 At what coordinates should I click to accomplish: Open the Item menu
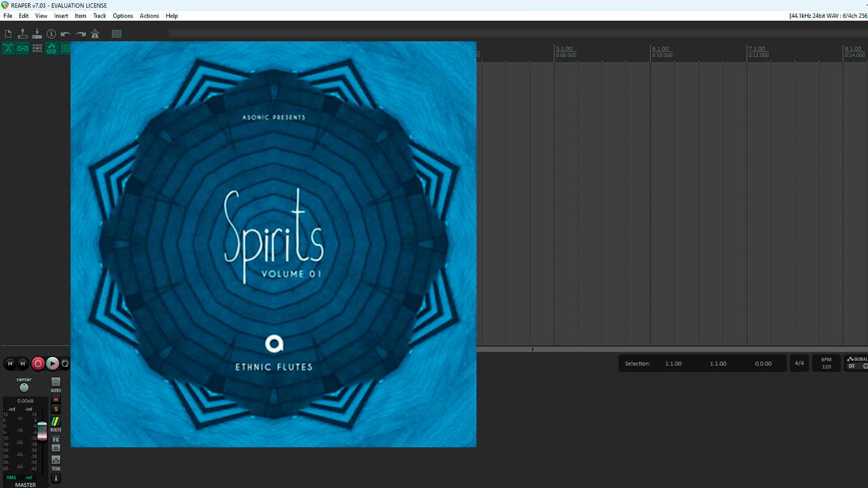(81, 16)
